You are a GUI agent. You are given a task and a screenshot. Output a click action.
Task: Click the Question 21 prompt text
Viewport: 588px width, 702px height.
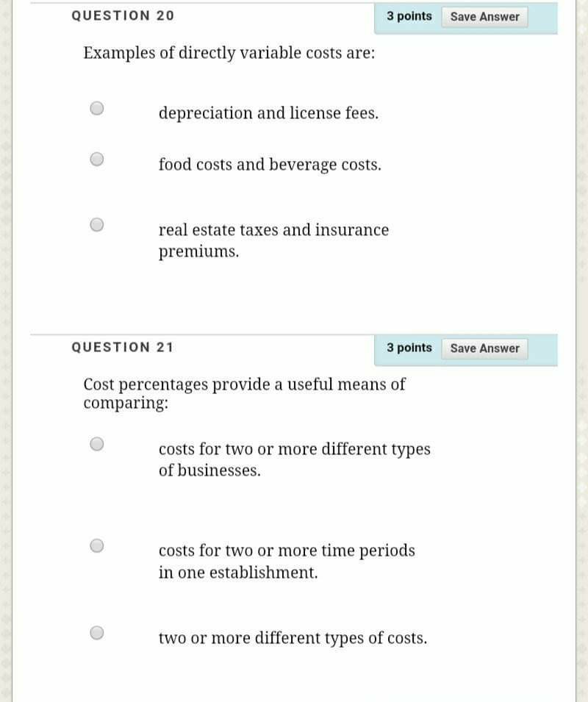tap(243, 393)
